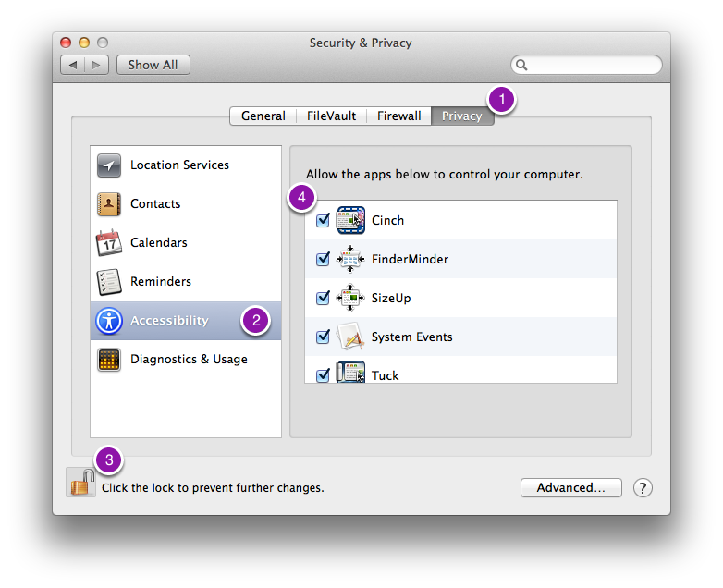
Task: Click the Reminders checklist icon
Action: pyautogui.click(x=109, y=281)
